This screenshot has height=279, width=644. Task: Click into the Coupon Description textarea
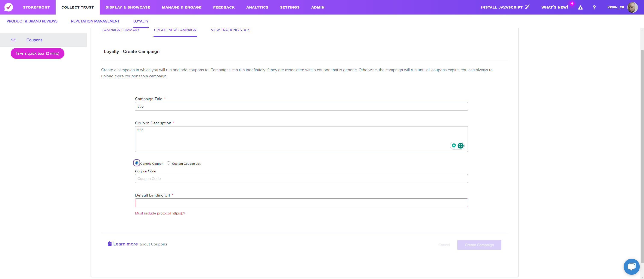click(301, 139)
